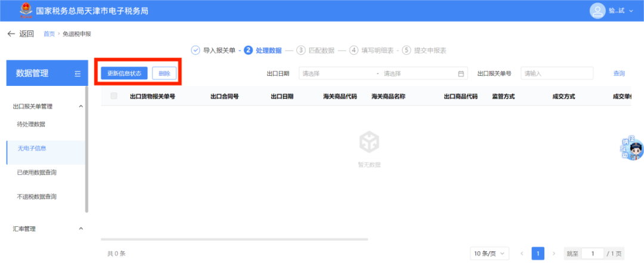
Task: Focus the 出口报关单号 input field
Action: (x=557, y=73)
